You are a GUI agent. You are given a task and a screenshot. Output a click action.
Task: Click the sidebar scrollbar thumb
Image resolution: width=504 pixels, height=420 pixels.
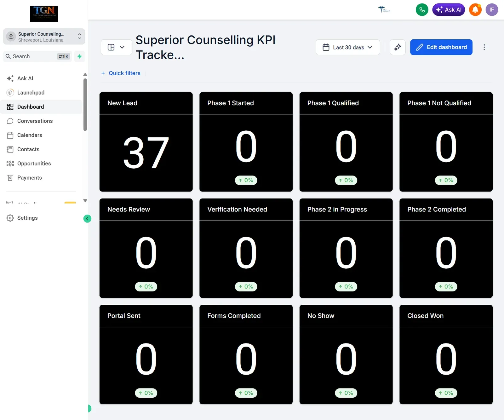(85, 105)
